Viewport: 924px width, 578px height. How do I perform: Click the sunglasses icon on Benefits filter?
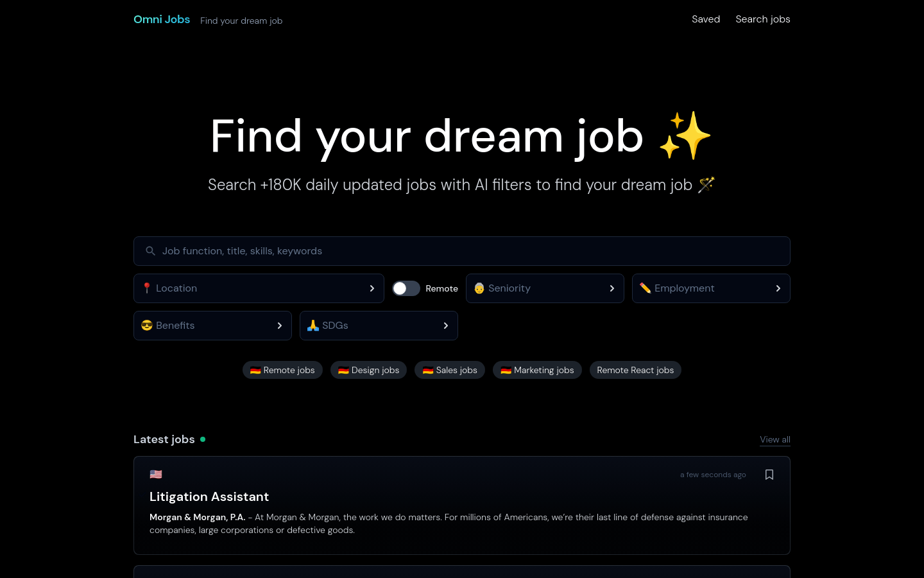(147, 326)
